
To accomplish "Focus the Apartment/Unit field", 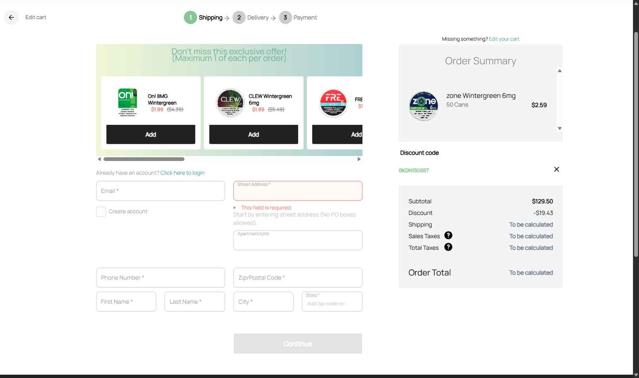I will [298, 240].
